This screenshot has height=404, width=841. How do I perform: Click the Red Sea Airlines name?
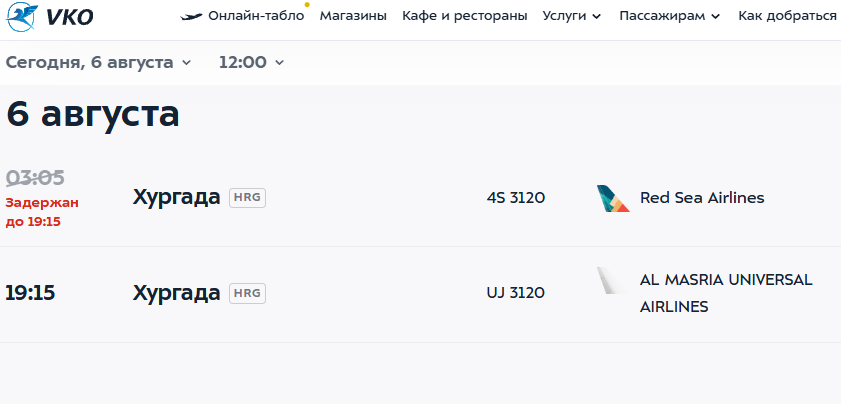[x=701, y=198]
